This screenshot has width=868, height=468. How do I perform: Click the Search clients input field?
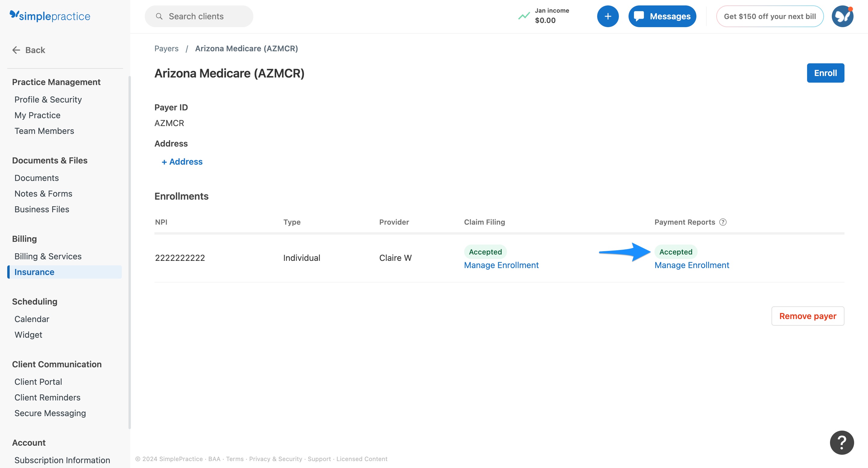[x=199, y=16]
